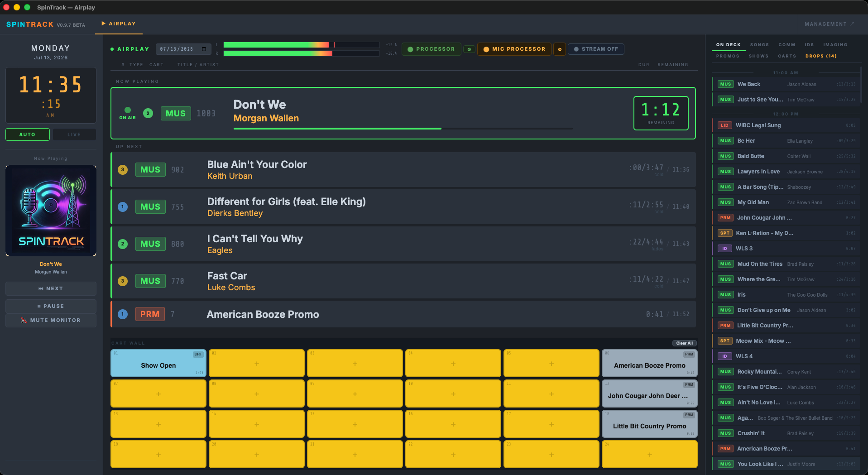This screenshot has width=868, height=475.
Task: Switch to the On Deck tab
Action: coord(728,45)
